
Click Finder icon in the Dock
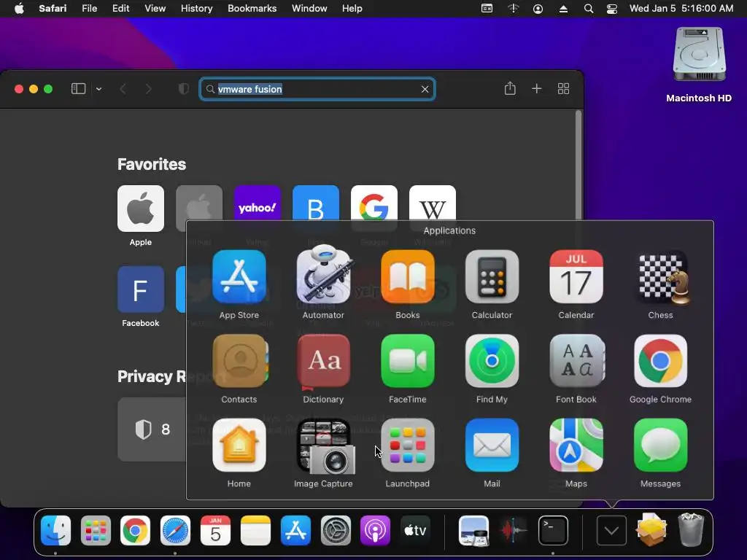pos(55,530)
